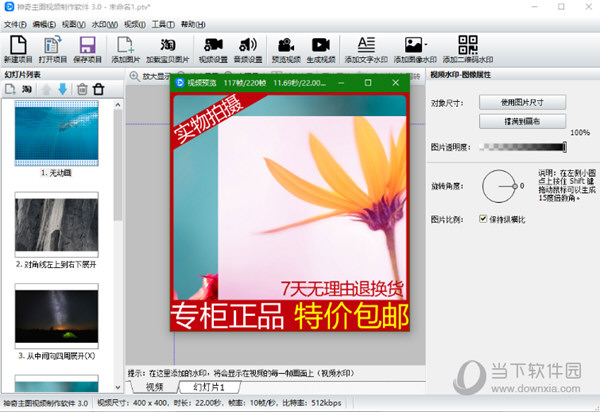Click the 旋转角度 rotation dial
The image size is (600, 412).
click(x=499, y=186)
